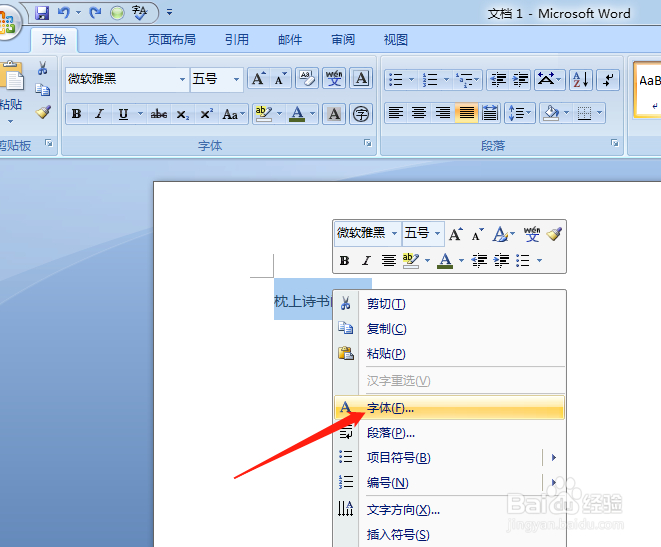Open the Borders dropdown in paragraph group
The image size is (661, 547).
(599, 113)
